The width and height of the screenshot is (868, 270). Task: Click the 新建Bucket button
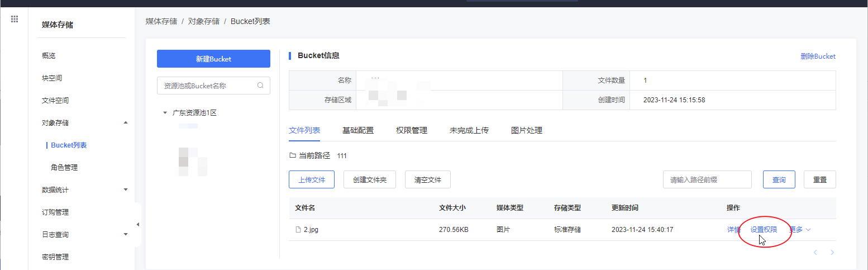pos(213,59)
